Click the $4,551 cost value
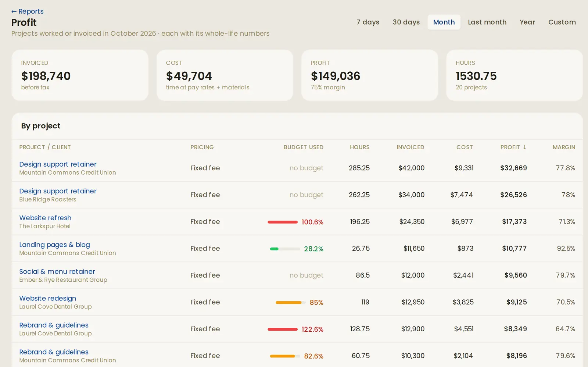Image resolution: width=588 pixels, height=367 pixels. tap(464, 329)
